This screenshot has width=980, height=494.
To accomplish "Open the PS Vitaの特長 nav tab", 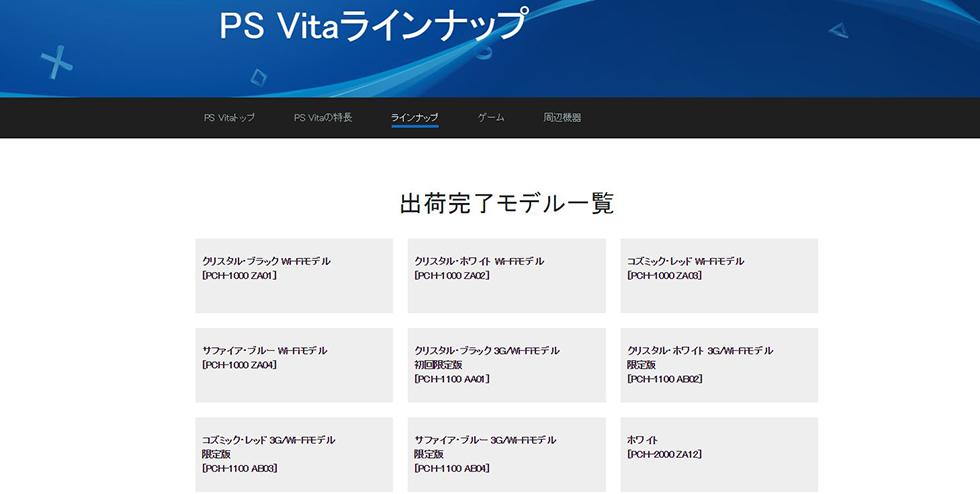I will pos(323,117).
